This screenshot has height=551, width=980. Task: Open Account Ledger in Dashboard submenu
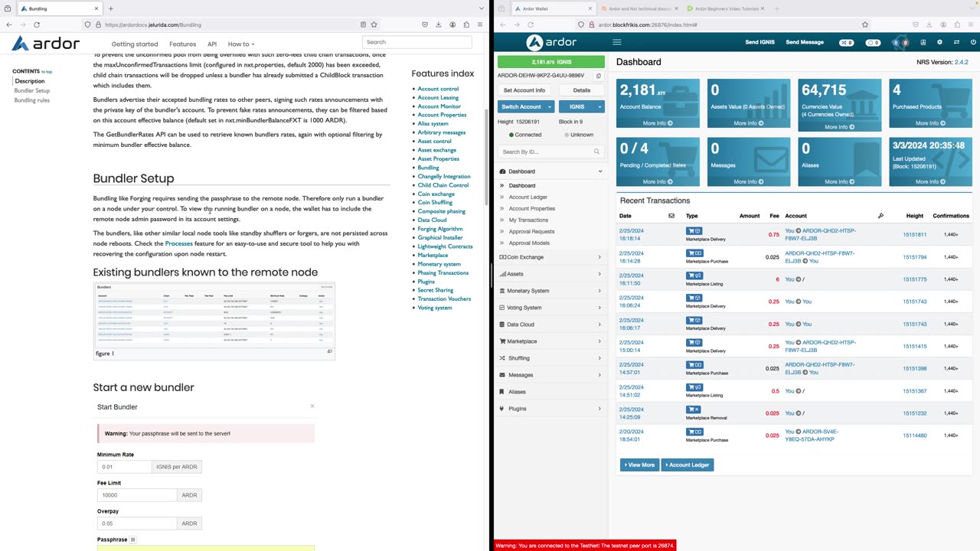pyautogui.click(x=528, y=197)
